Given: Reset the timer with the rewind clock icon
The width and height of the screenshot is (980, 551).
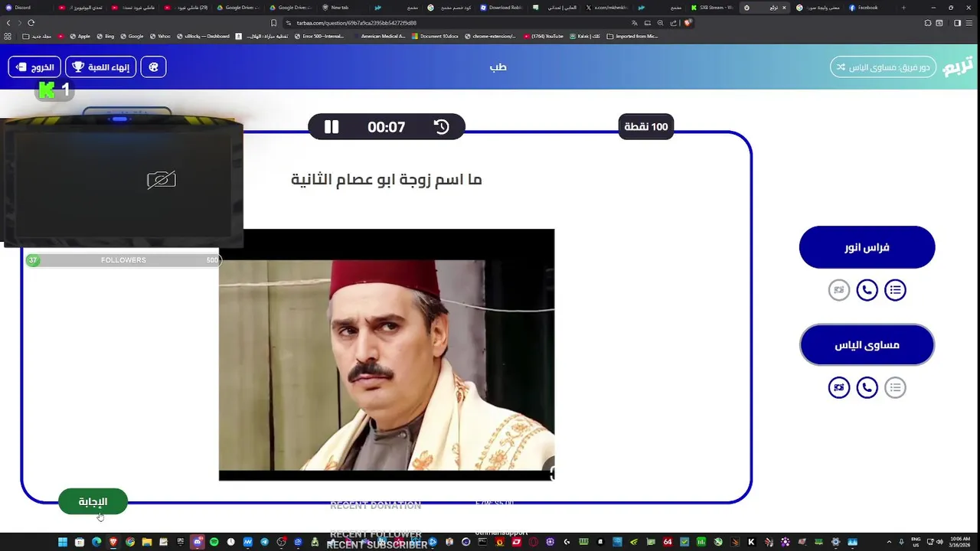Looking at the screenshot, I should [x=442, y=127].
